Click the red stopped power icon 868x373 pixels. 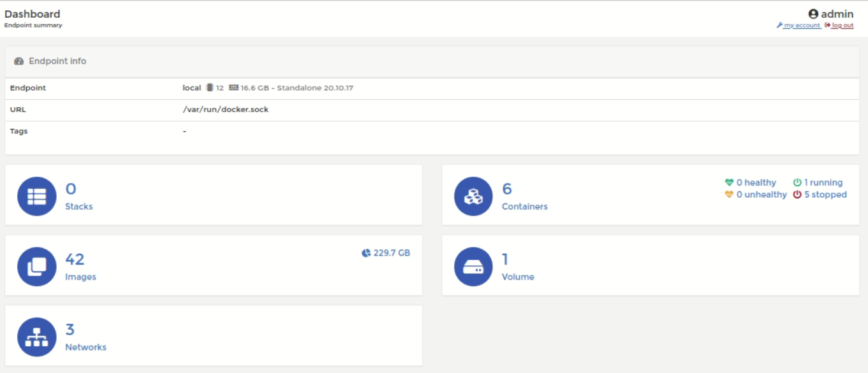[797, 194]
